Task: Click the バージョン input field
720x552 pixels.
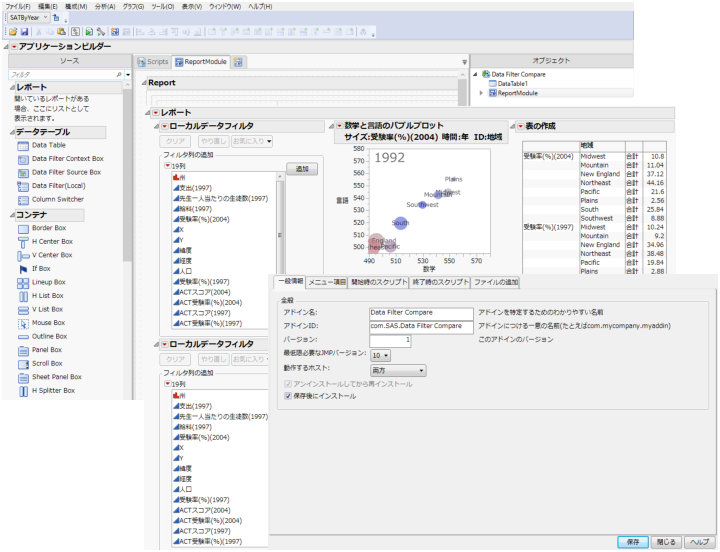Action: [390, 341]
